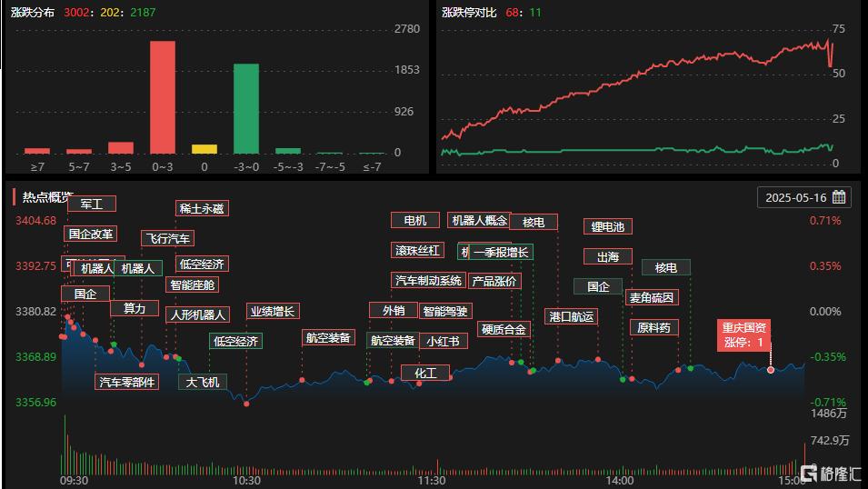Open the 一季报增长 tag
The height and width of the screenshot is (489, 868).
501,252
